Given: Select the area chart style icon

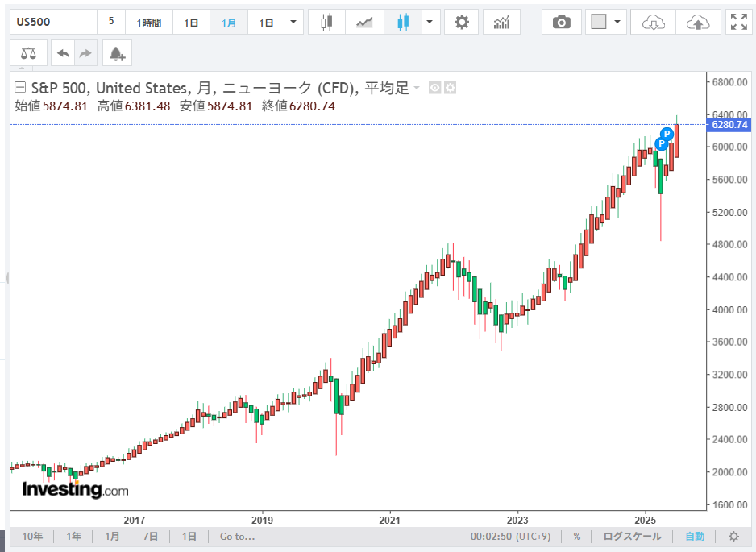Looking at the screenshot, I should [364, 23].
